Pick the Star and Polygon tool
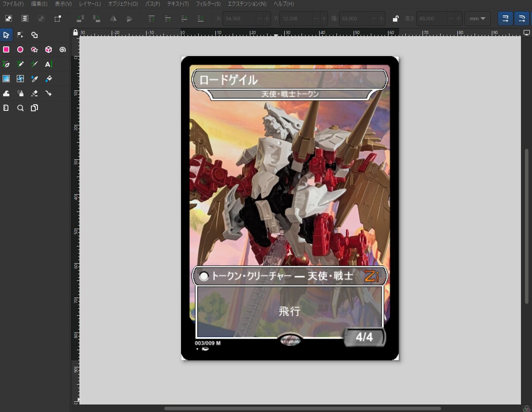The image size is (532, 412). click(x=34, y=49)
